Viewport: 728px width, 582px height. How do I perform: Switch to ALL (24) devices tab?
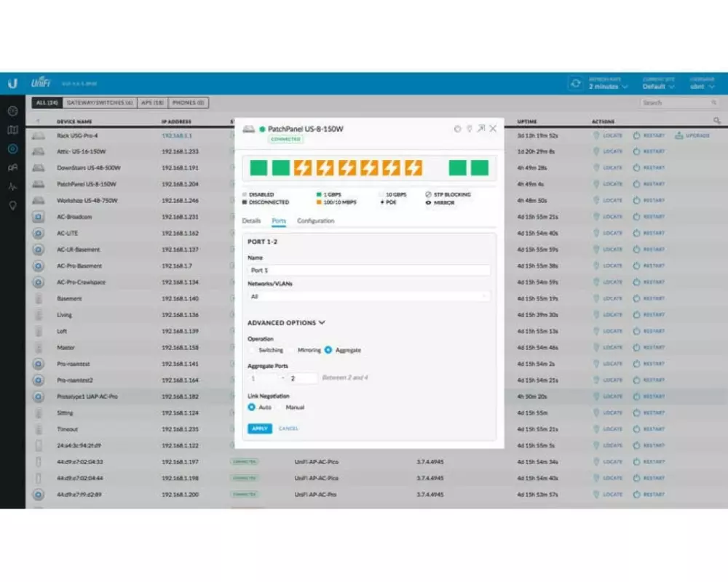click(x=47, y=103)
